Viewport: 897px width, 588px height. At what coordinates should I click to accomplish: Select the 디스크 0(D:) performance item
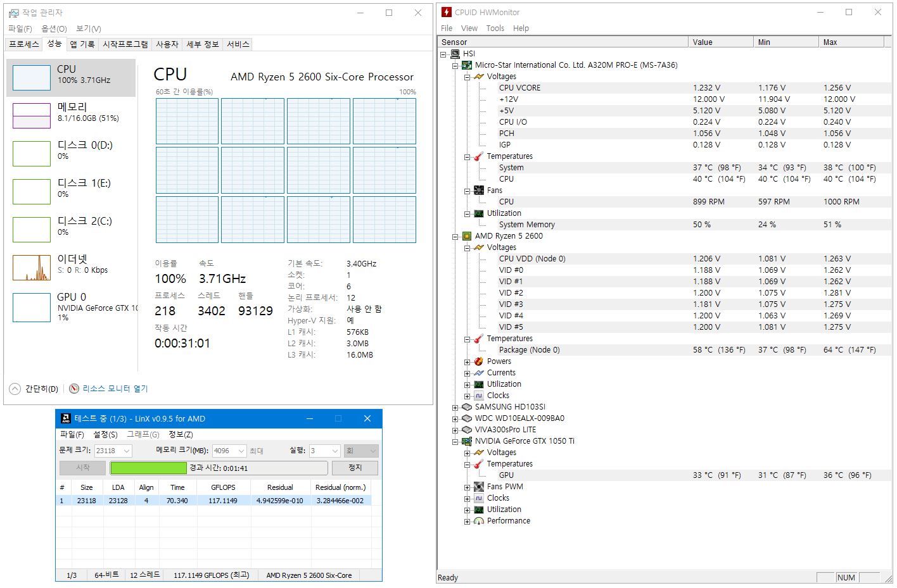(x=71, y=154)
